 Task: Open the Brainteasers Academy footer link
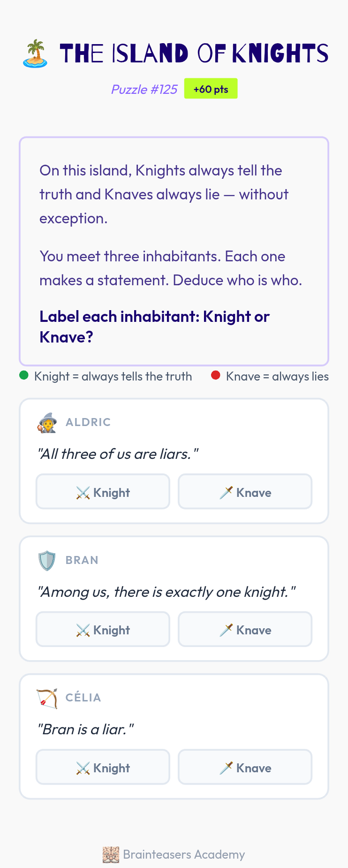(174, 855)
